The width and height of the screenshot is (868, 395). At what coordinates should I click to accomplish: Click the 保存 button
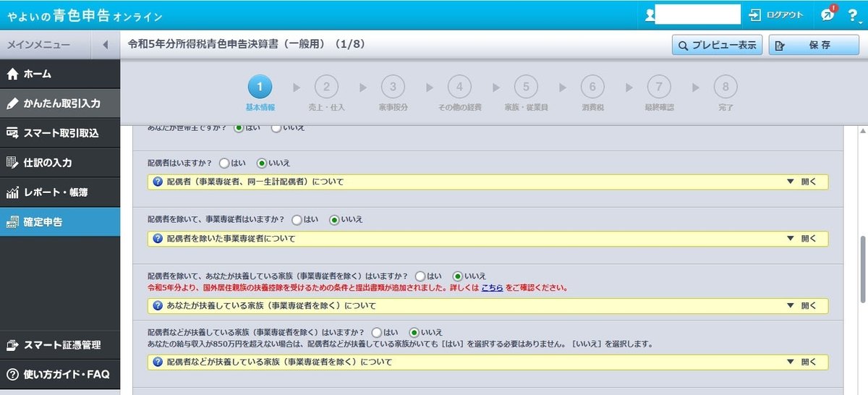814,45
